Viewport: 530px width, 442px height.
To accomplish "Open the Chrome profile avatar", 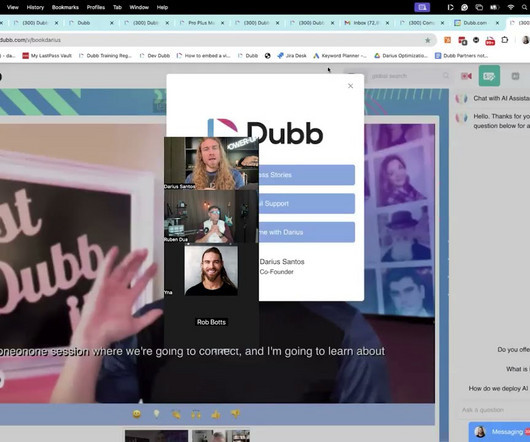I will 526,40.
